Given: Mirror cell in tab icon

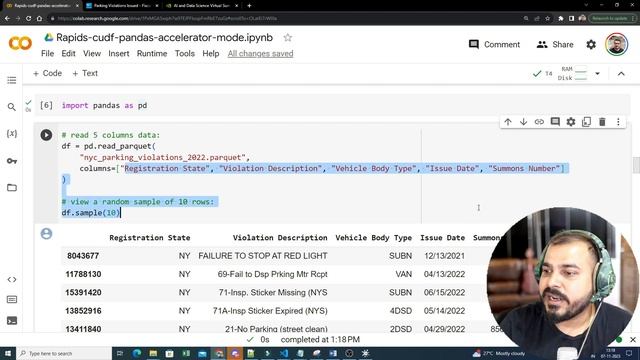Looking at the screenshot, I should 587,122.
